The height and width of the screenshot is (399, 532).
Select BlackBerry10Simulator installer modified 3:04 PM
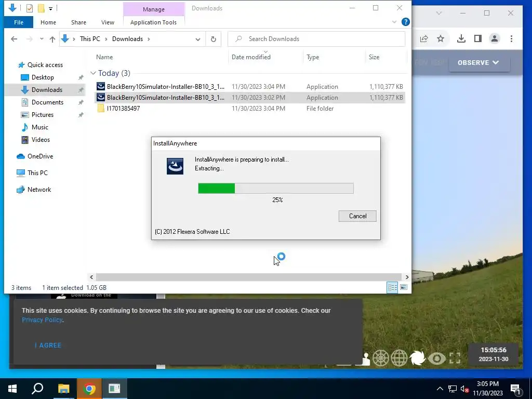250,87
